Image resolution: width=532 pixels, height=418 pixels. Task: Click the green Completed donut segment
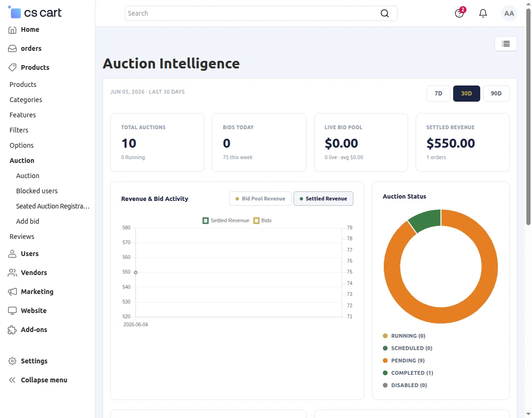(426, 219)
